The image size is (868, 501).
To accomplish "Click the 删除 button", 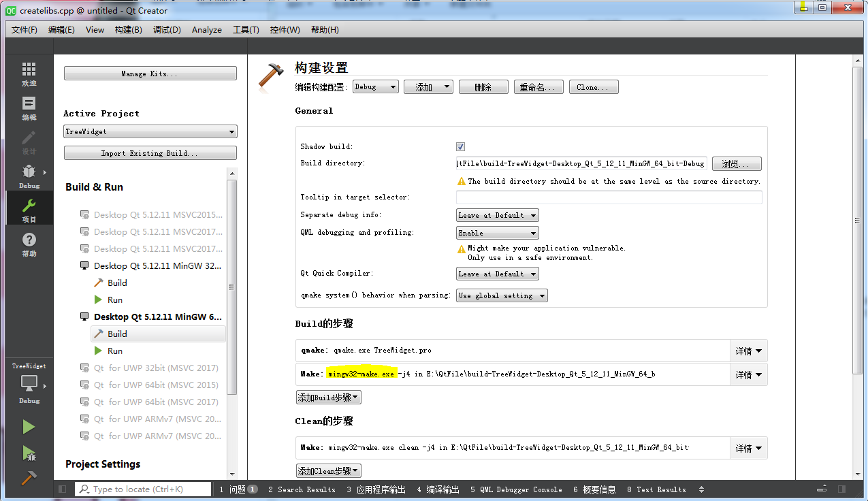I will click(483, 87).
